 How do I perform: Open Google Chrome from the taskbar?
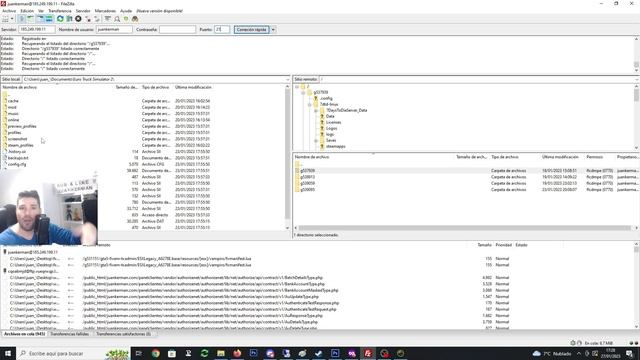[x=156, y=353]
